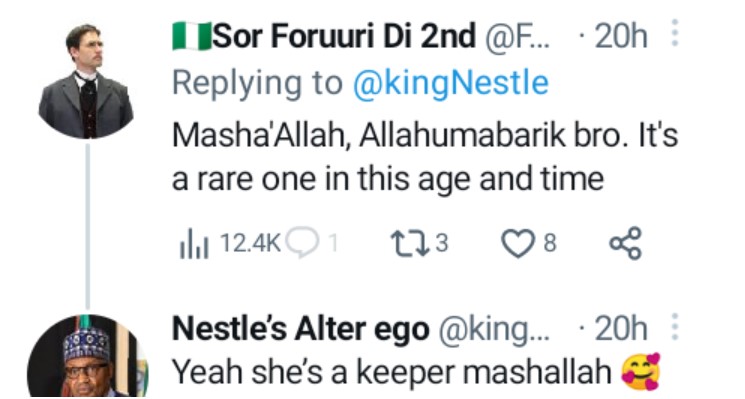
Task: Tap the reply speech bubble icon
Action: tap(302, 243)
